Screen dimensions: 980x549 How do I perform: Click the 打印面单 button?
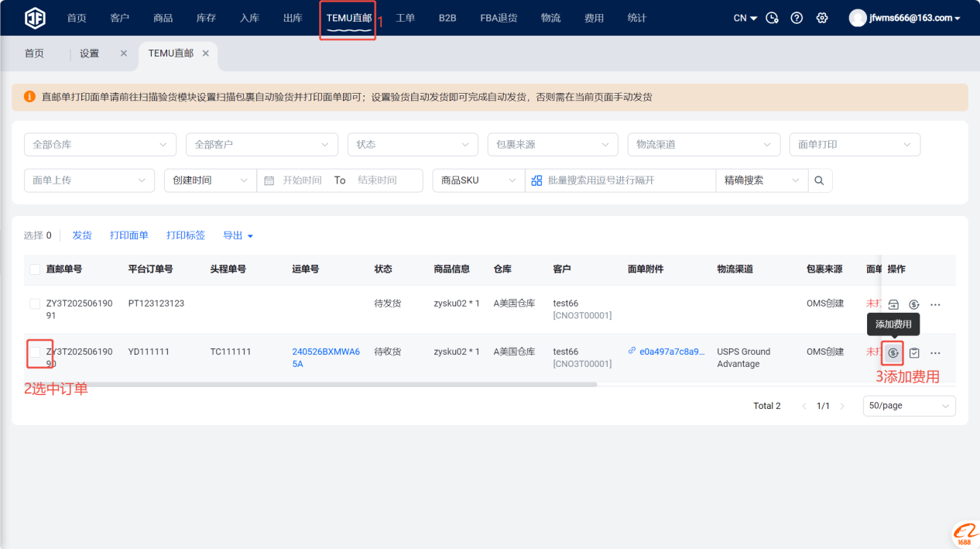(x=129, y=235)
